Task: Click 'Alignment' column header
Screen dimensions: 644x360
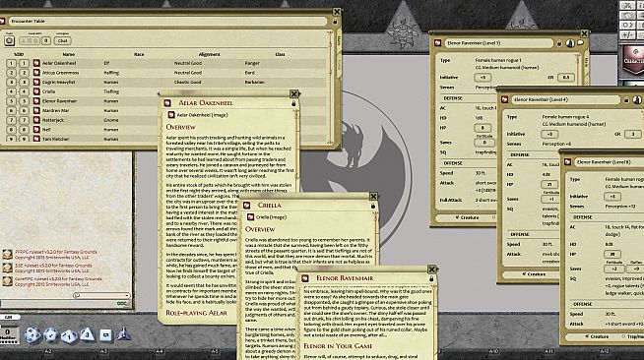Action: coord(209,54)
